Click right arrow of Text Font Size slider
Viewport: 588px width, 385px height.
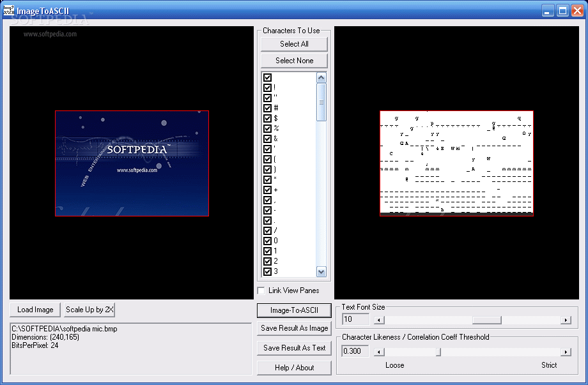(x=566, y=320)
